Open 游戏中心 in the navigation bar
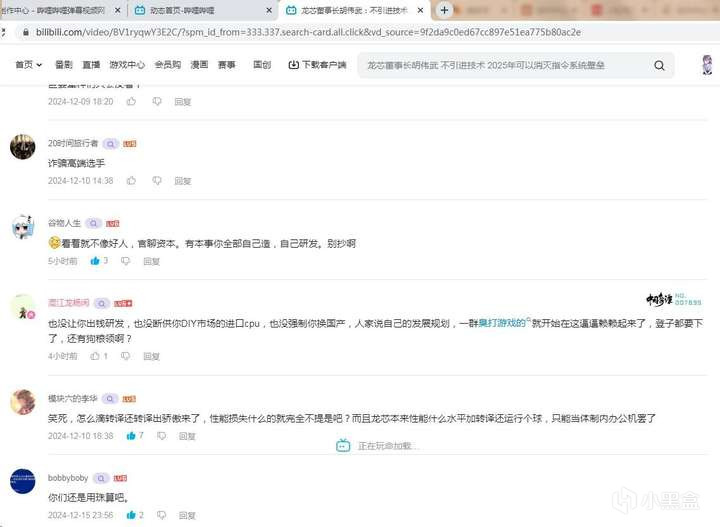Viewport: 720px width, 527px height. click(127, 65)
